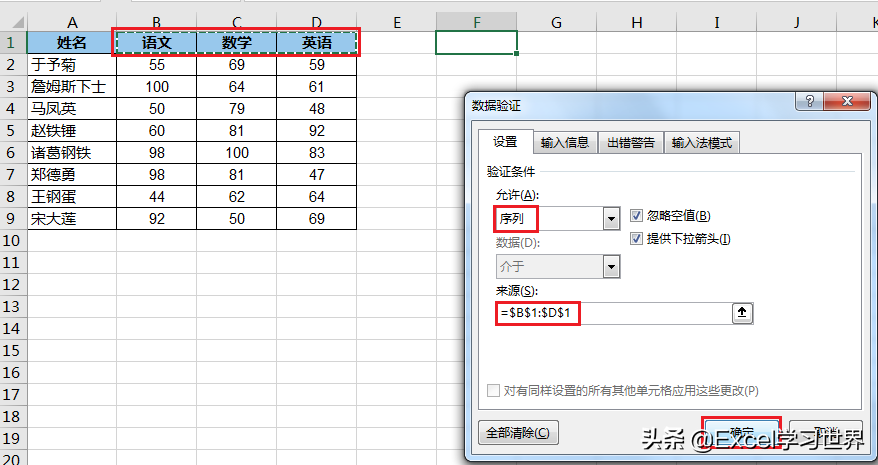The width and height of the screenshot is (878, 465).
Task: Select column H header
Action: coord(636,22)
